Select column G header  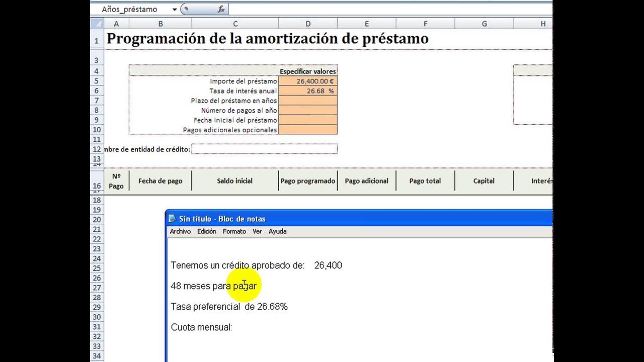click(x=484, y=24)
